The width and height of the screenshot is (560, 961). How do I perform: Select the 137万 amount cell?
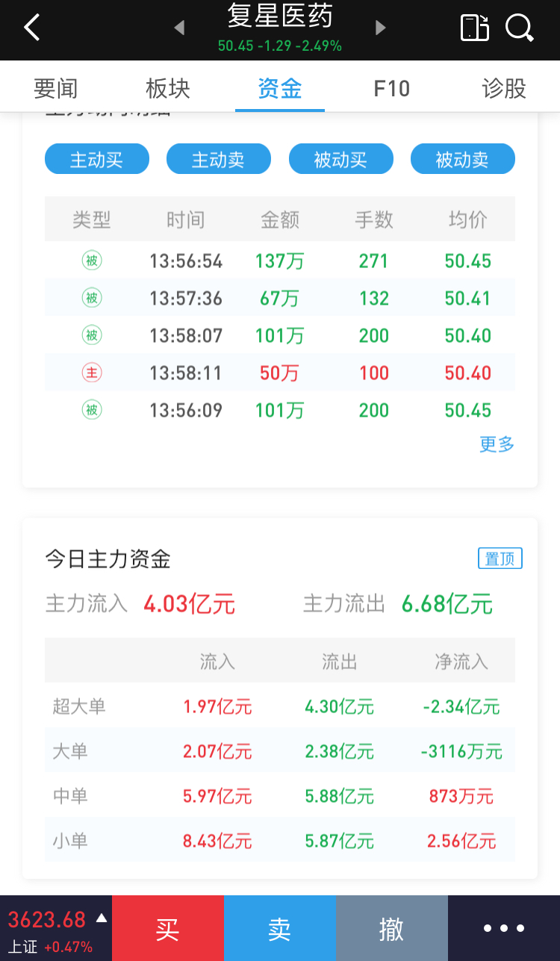[x=280, y=261]
